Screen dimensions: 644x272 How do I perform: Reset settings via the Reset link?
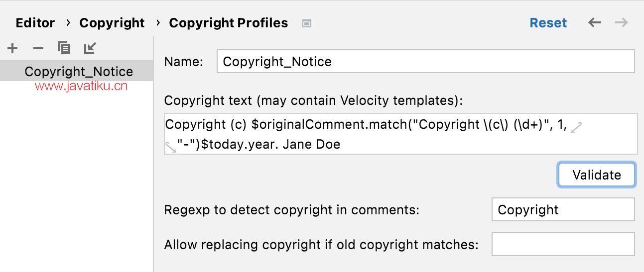pyautogui.click(x=548, y=23)
